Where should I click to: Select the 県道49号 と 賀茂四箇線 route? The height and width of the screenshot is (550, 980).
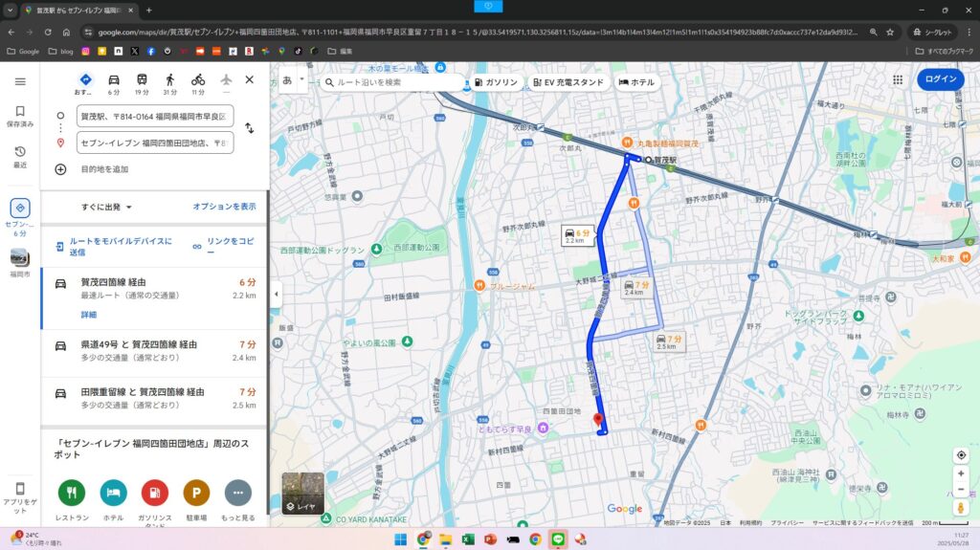pos(154,351)
